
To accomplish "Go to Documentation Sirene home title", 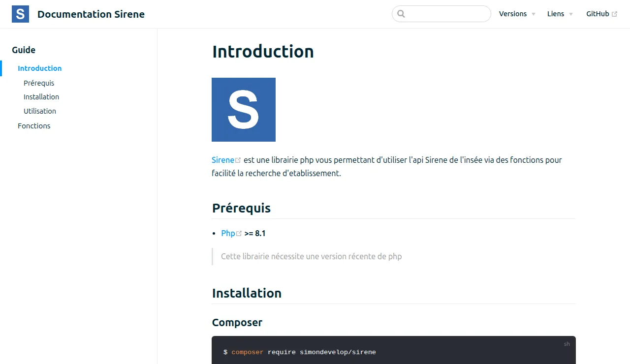I will [91, 14].
